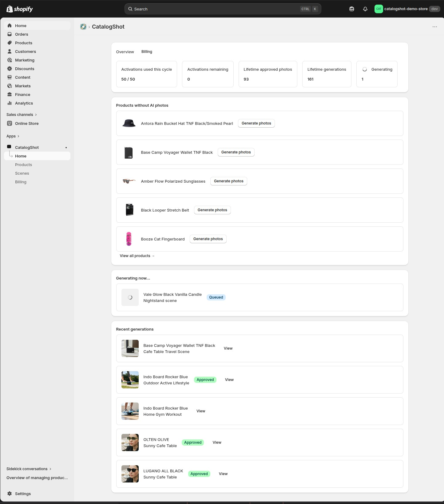444x504 pixels.
Task: Open the three-dot more actions menu
Action: (x=435, y=27)
